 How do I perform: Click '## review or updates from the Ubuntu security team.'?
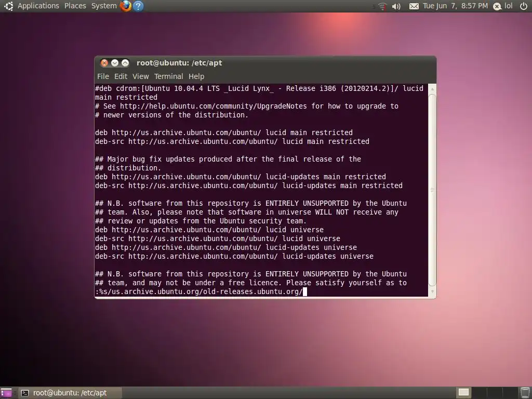pyautogui.click(x=201, y=221)
